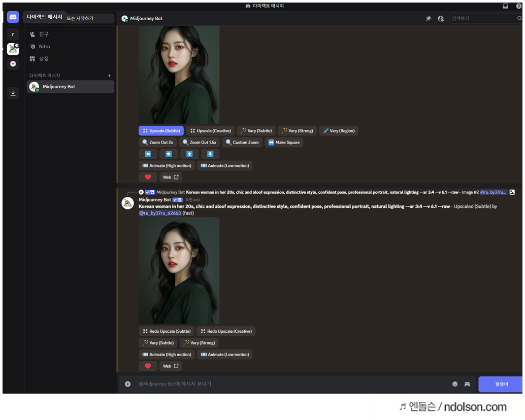Open the Friends (친구) page
Image resolution: width=525 pixels, height=420 pixels.
tap(70, 34)
